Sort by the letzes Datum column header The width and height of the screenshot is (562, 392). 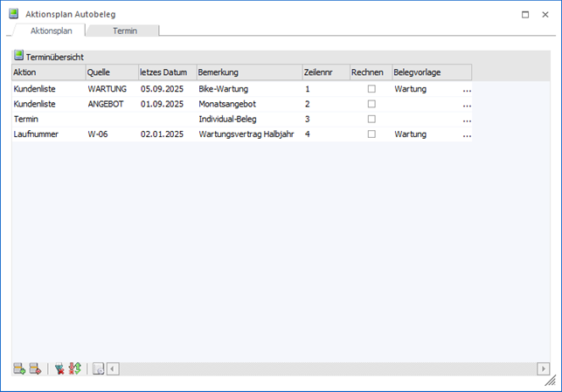(x=166, y=72)
